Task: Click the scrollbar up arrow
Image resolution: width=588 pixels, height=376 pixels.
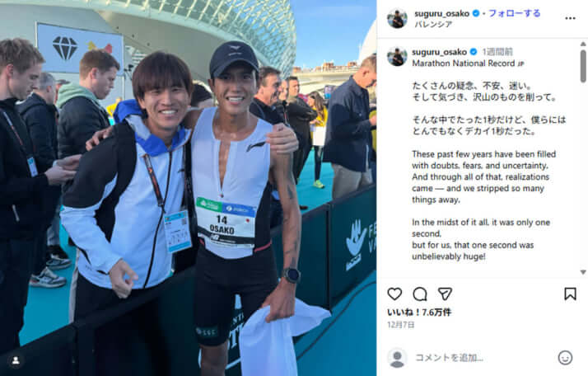Action: pos(583,44)
